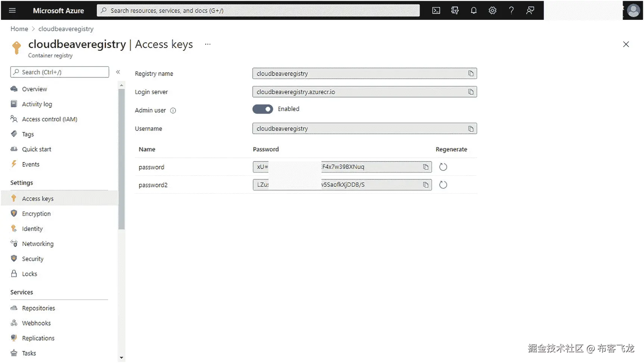Disable the Admin user toggle
Screen dimensions: 644x363
click(x=263, y=109)
